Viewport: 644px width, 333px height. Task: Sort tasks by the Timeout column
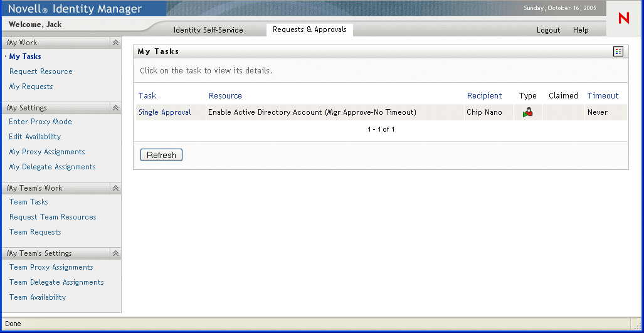(x=603, y=96)
